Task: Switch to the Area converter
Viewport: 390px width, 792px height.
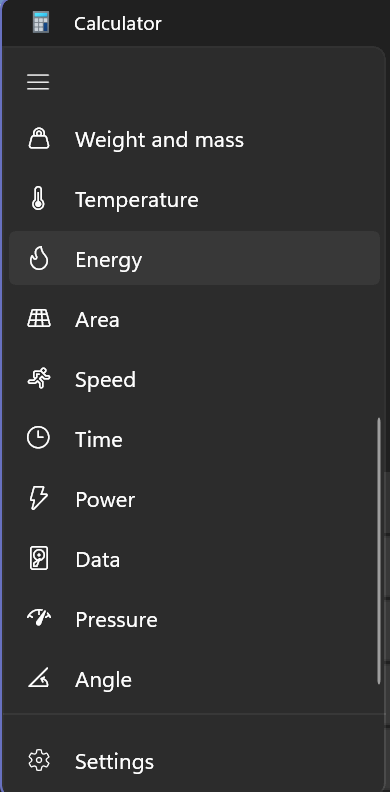Action: click(194, 319)
